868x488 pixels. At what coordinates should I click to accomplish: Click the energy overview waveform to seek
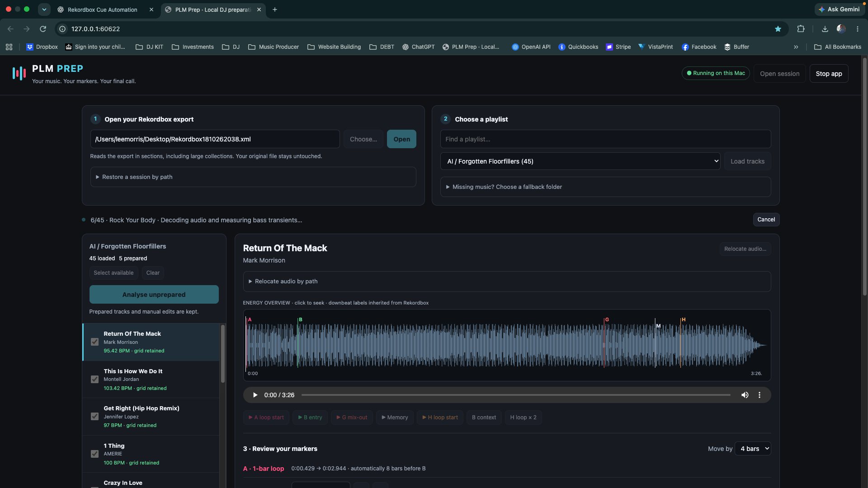tap(507, 345)
